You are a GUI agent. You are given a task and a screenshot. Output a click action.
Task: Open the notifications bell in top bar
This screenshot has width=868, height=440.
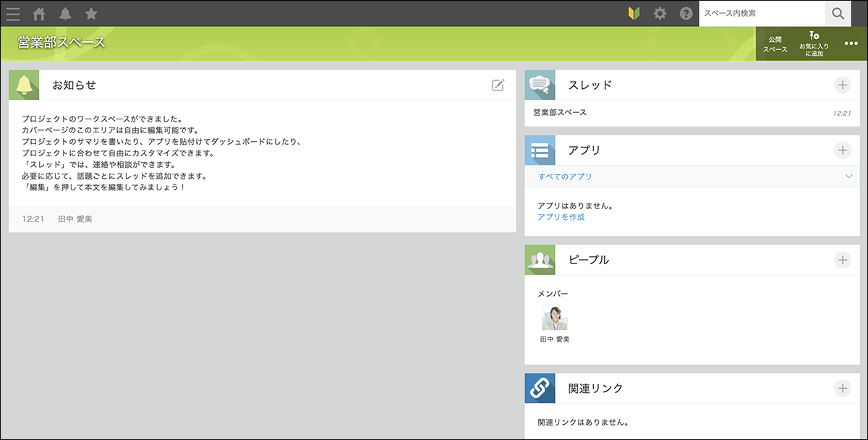(65, 14)
